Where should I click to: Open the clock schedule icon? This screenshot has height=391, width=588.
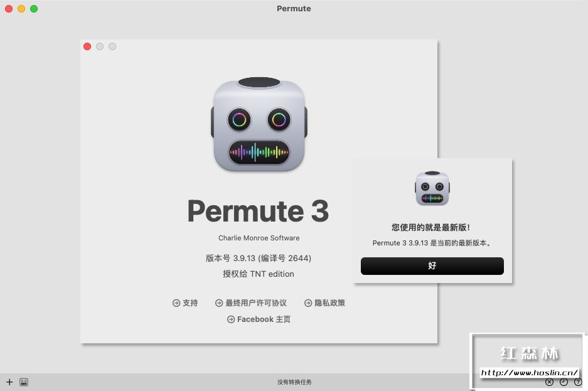564,382
